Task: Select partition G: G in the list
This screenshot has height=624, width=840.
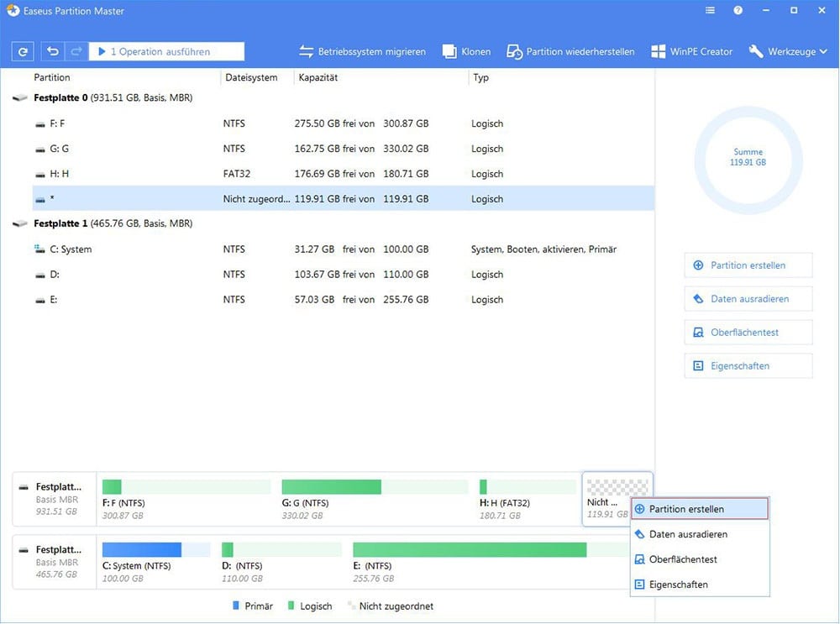Action: pyautogui.click(x=343, y=149)
